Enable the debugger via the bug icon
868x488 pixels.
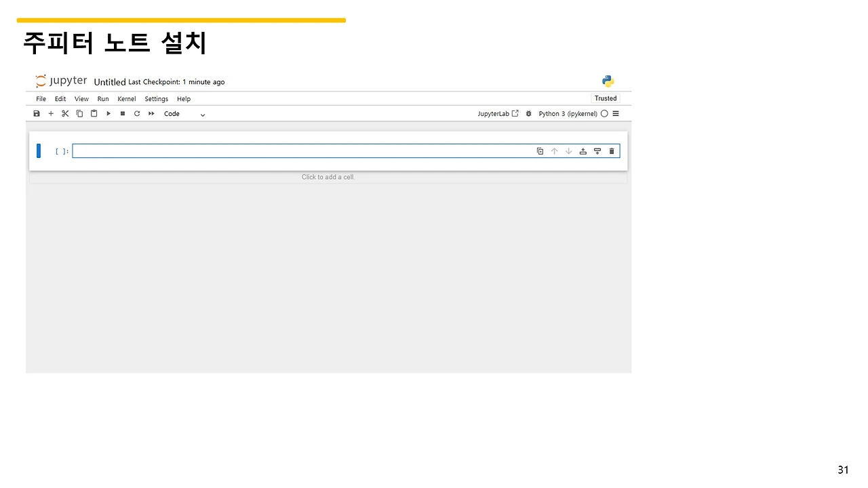(529, 114)
